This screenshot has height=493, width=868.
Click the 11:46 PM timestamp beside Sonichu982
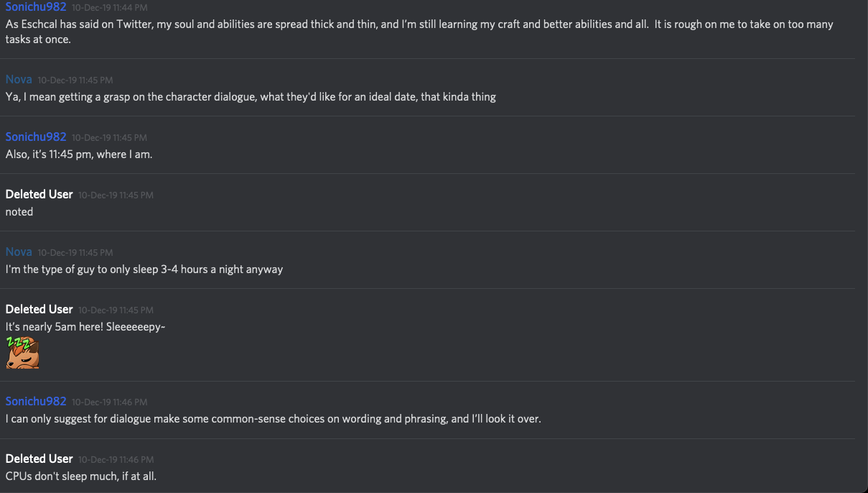(x=109, y=402)
